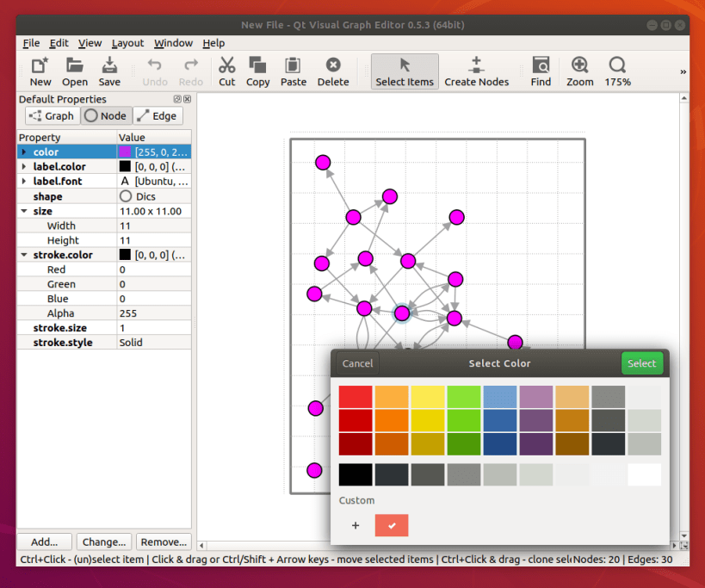
Task: Open the View menu
Action: point(90,43)
